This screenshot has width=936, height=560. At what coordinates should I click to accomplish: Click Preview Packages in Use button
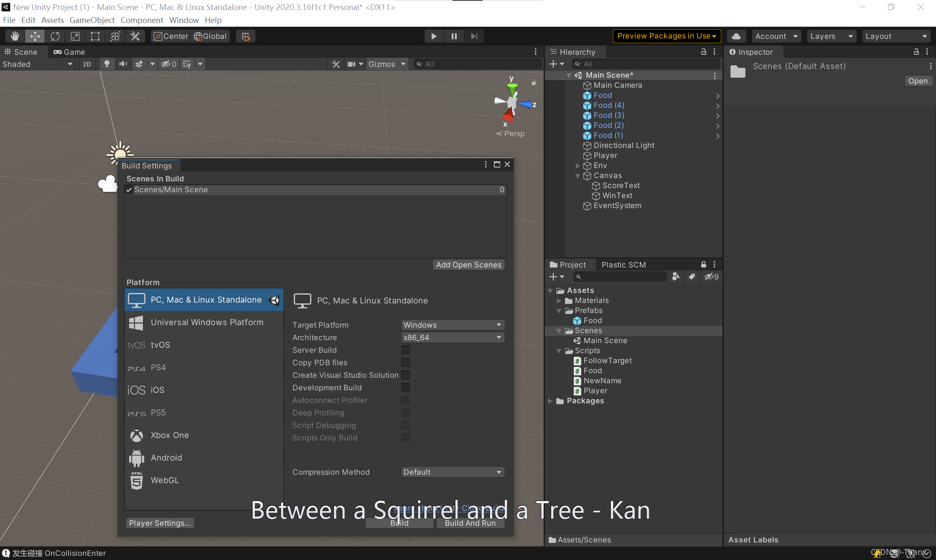(666, 36)
